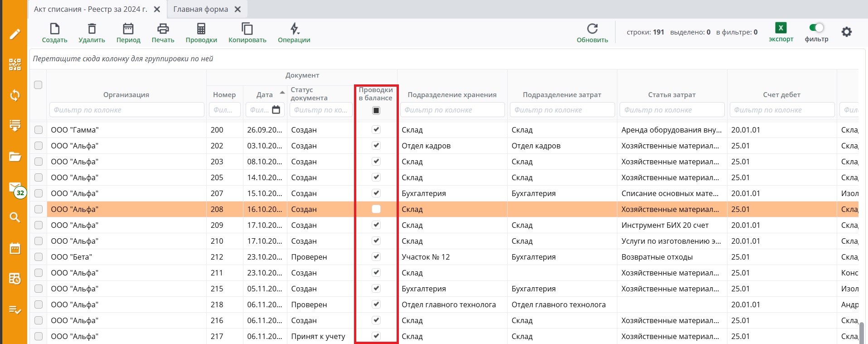
Task: Click the Организация column filter field
Action: (x=126, y=110)
